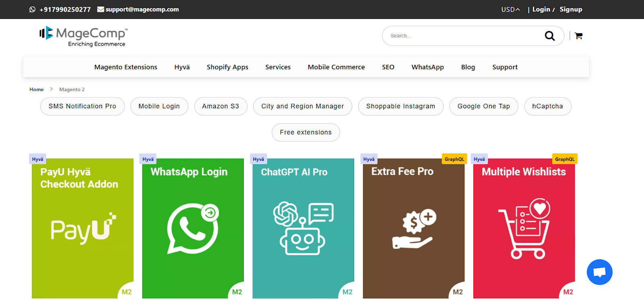The image size is (644, 300).
Task: Select the Google One Tap tag
Action: pyautogui.click(x=484, y=106)
